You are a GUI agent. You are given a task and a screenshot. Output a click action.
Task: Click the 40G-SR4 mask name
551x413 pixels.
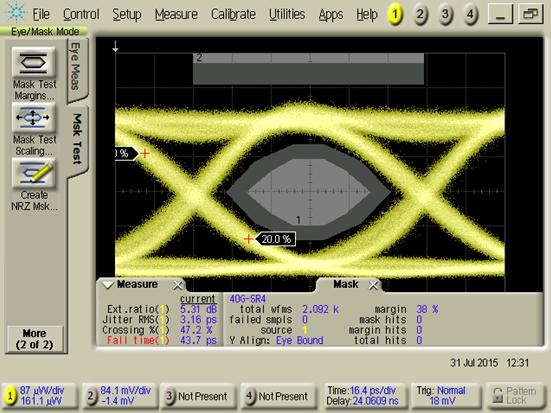pyautogui.click(x=247, y=299)
